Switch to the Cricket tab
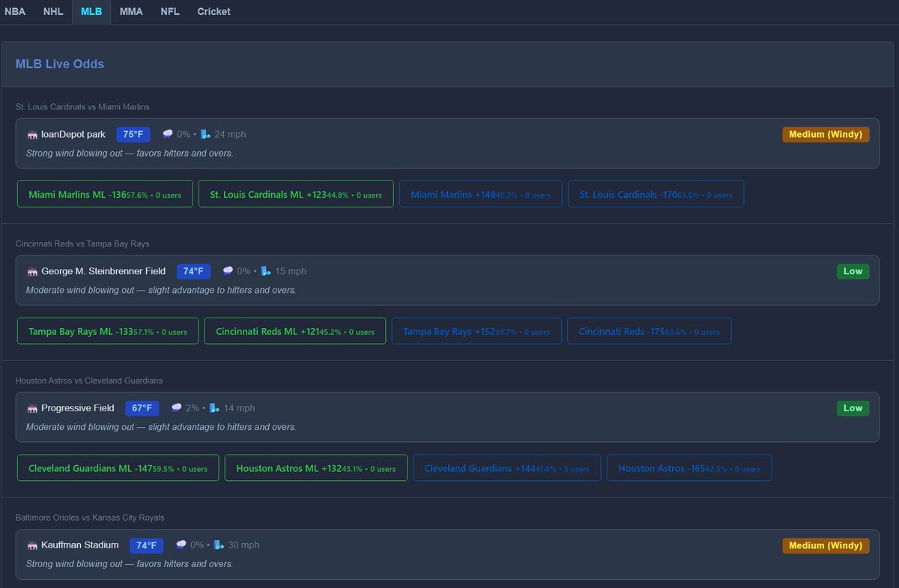 (214, 11)
